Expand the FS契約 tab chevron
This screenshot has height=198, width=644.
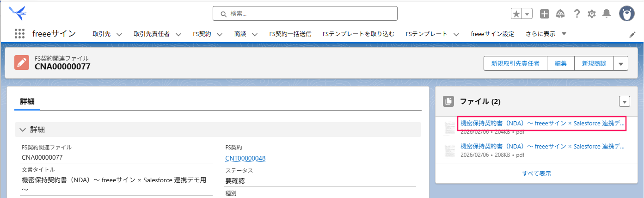[220, 34]
